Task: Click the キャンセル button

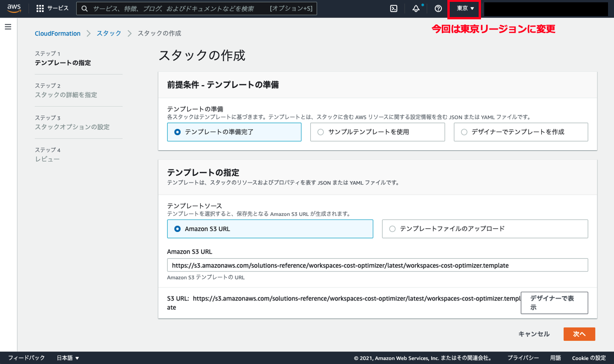Action: coord(534,334)
